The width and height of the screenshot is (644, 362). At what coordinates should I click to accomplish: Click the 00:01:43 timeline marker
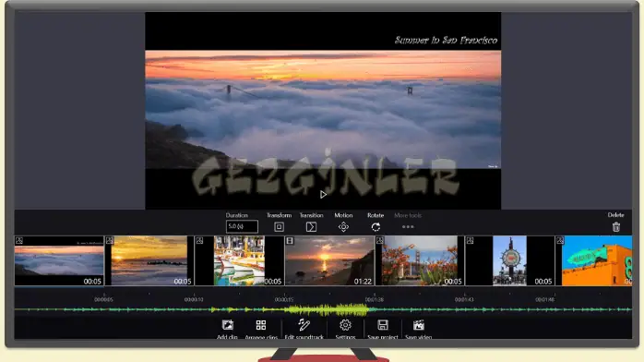464,299
